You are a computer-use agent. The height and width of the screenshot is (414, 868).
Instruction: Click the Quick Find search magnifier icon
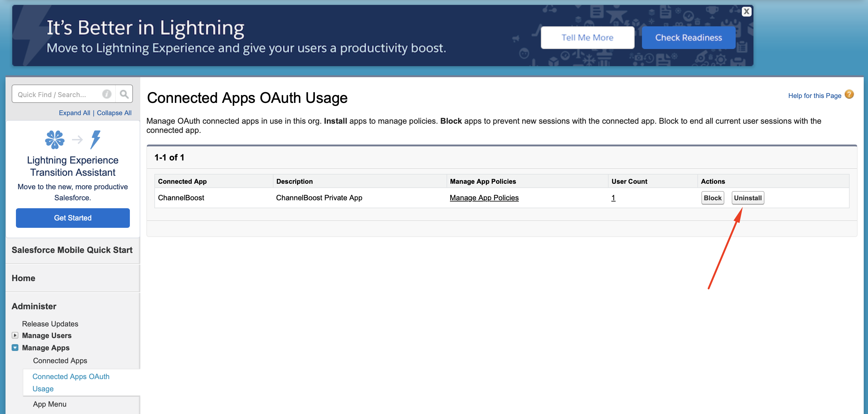124,94
